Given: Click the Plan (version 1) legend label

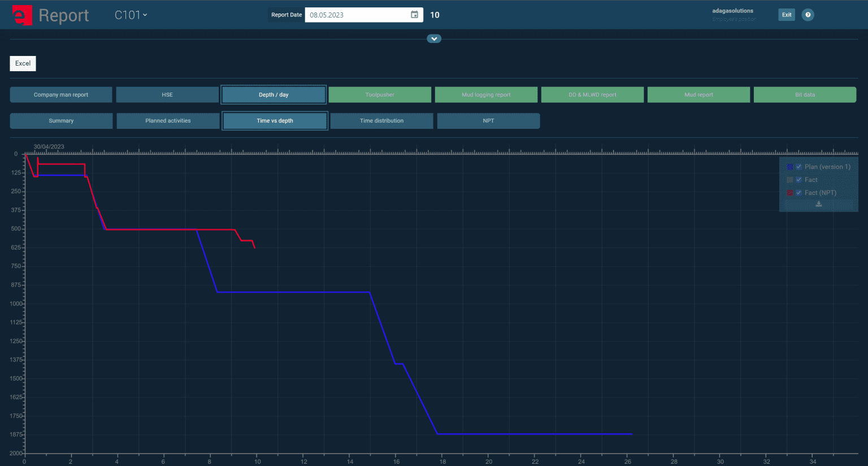Looking at the screenshot, I should pos(827,167).
